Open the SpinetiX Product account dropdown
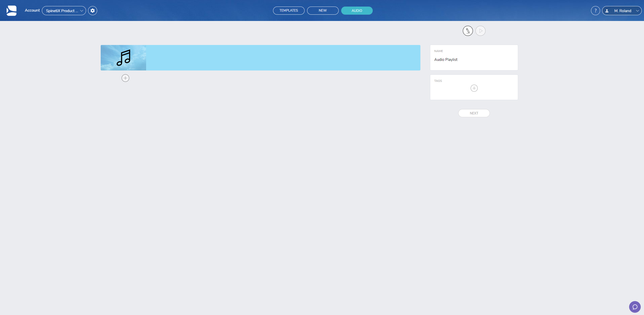 click(x=64, y=11)
